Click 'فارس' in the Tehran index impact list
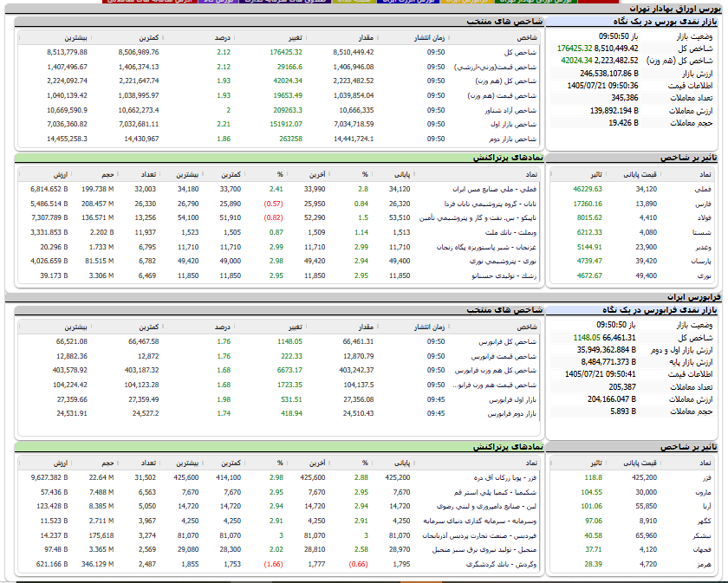This screenshot has width=728, height=583. click(703, 204)
